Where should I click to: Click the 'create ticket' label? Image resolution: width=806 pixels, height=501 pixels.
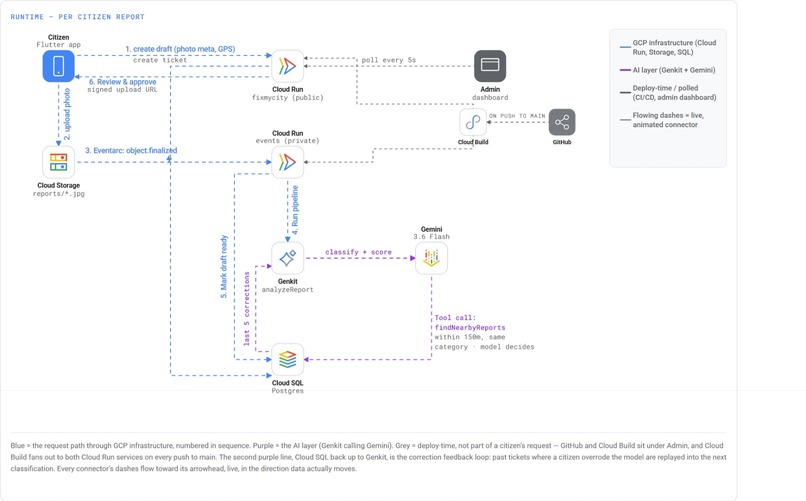tap(160, 60)
